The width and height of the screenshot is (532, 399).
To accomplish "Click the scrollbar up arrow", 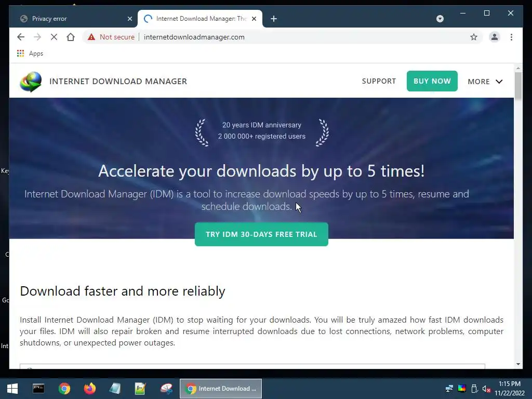I will pos(518,68).
